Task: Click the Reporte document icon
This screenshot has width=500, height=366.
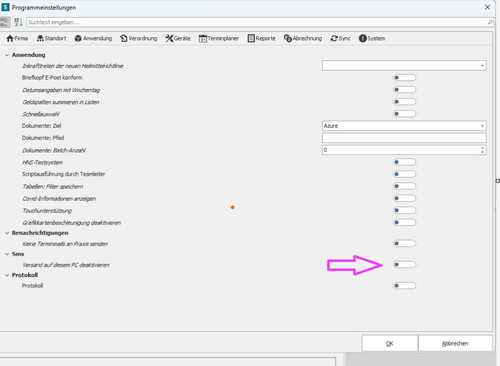Action: 251,38
